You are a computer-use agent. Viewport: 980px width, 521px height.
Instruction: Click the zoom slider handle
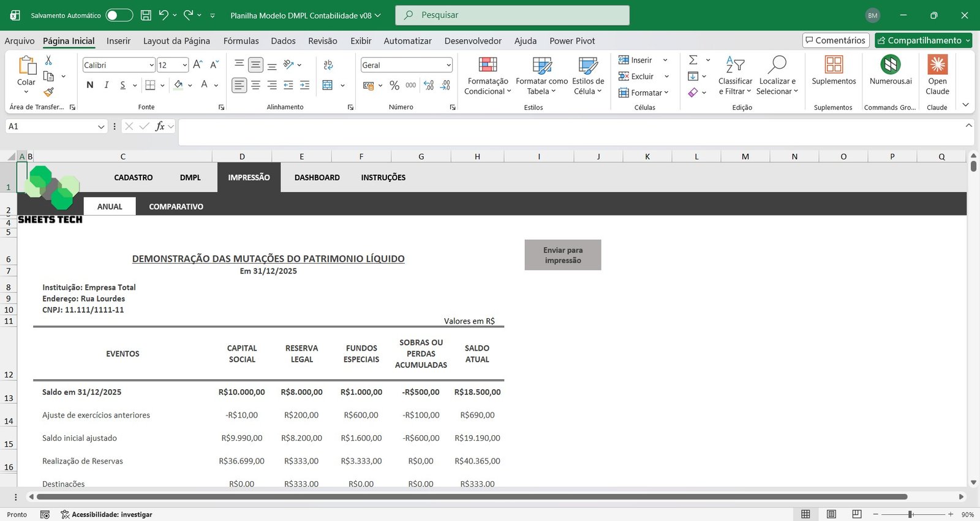[911, 514]
